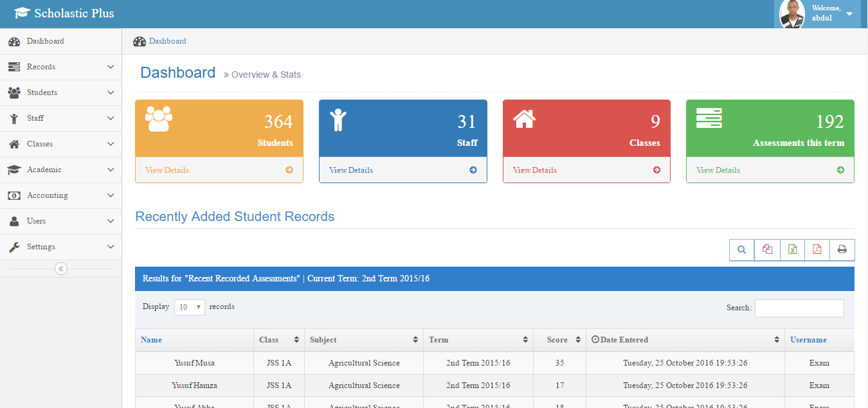The height and width of the screenshot is (408, 868).
Task: Open View Details on Assessments this term card
Action: coord(718,170)
